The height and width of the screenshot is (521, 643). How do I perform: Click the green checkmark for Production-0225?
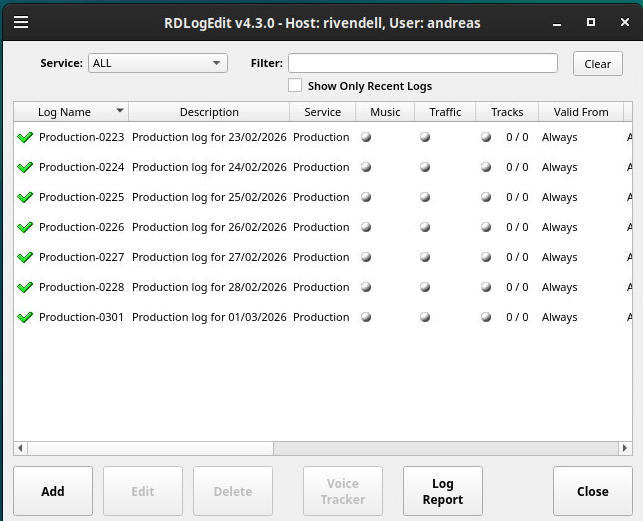25,197
